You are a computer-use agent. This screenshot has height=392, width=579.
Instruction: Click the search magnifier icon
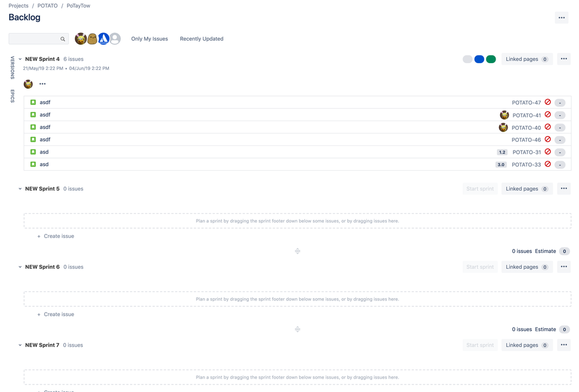[x=63, y=39]
